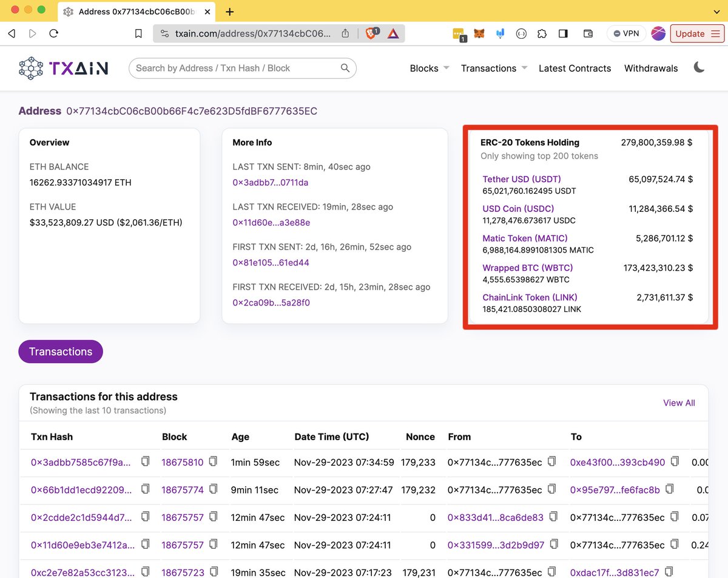Open ChainLink Token (LINK) link

coord(530,297)
